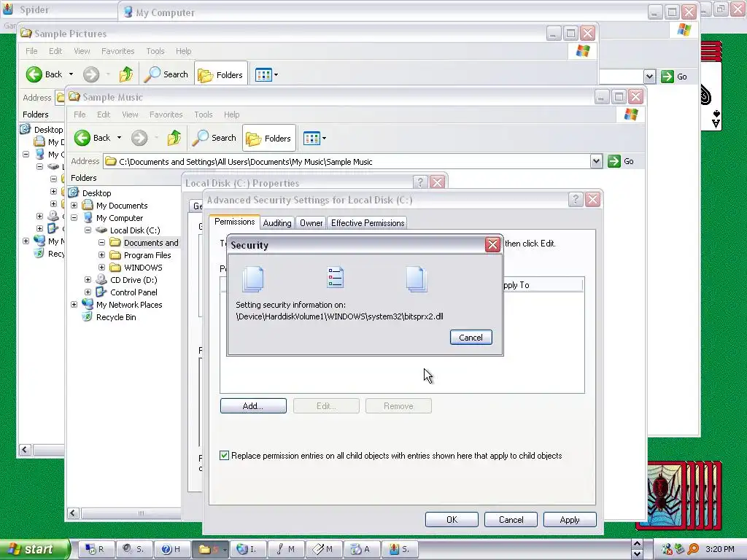Expand WINDOWS folder in Sample Music tree

102,268
